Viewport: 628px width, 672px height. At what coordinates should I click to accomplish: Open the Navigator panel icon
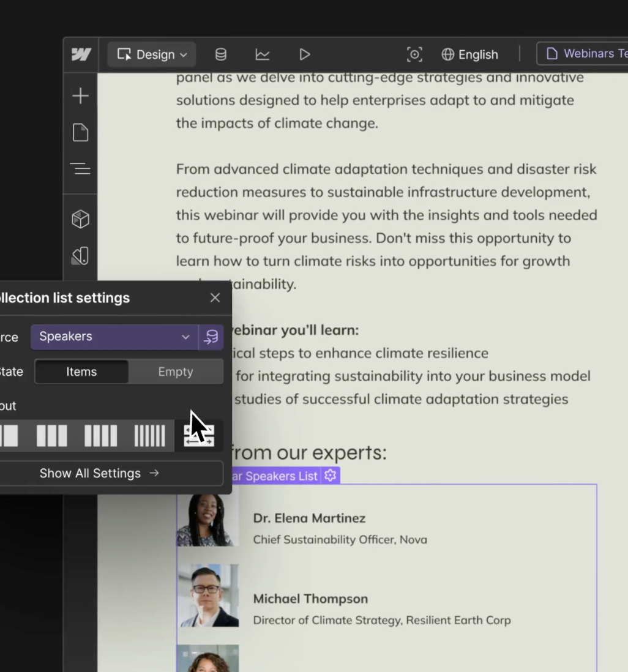[x=80, y=168]
